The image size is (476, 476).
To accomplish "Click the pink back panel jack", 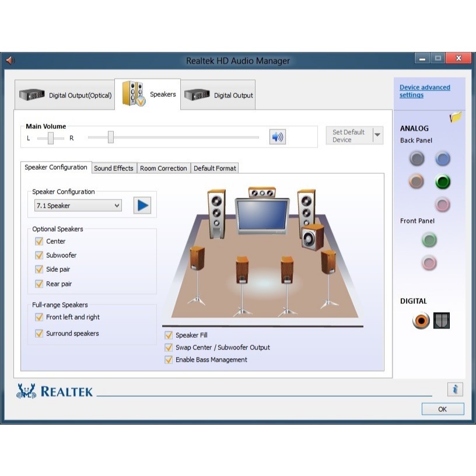I will [x=442, y=204].
